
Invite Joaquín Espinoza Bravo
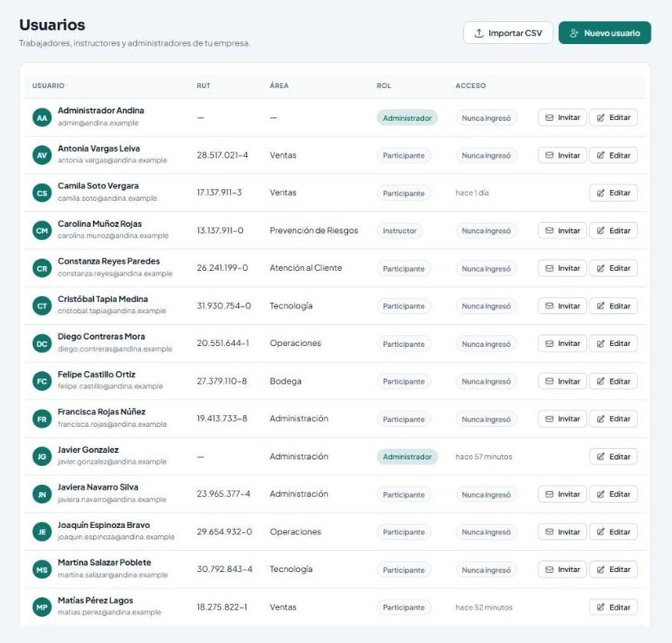click(562, 532)
